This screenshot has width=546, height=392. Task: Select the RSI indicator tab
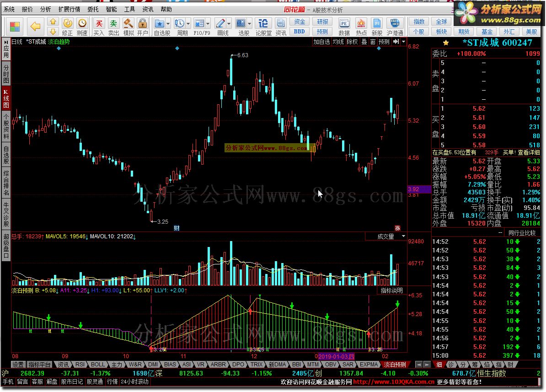click(x=80, y=365)
